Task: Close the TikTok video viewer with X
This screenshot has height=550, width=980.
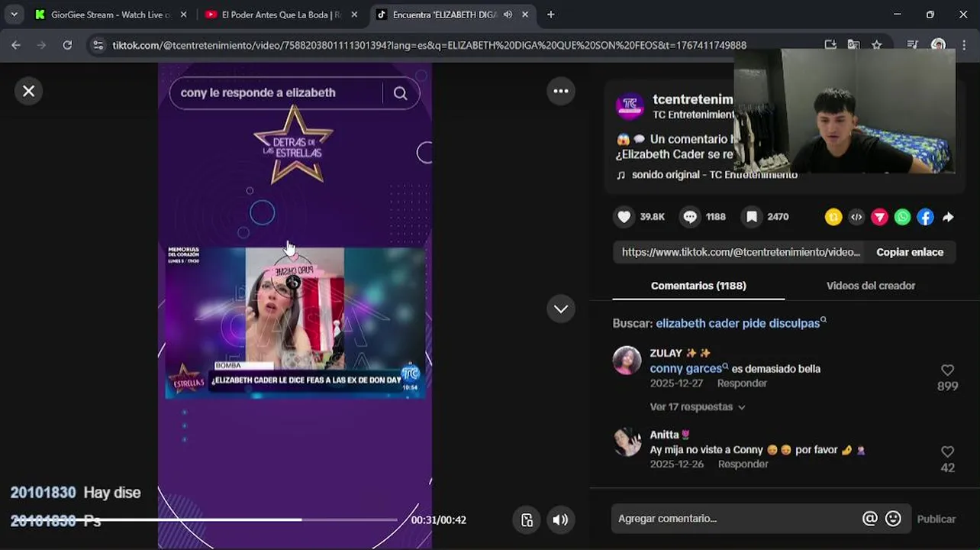Action: pyautogui.click(x=28, y=91)
